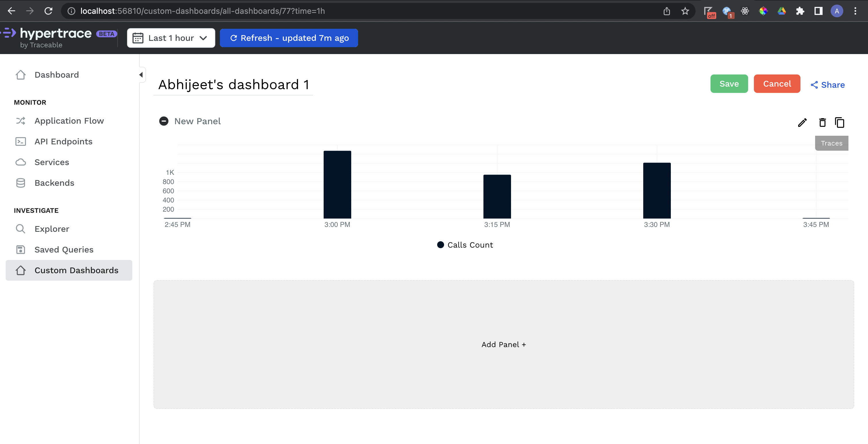
Task: Collapse New Panel with minus toggle
Action: pos(164,121)
